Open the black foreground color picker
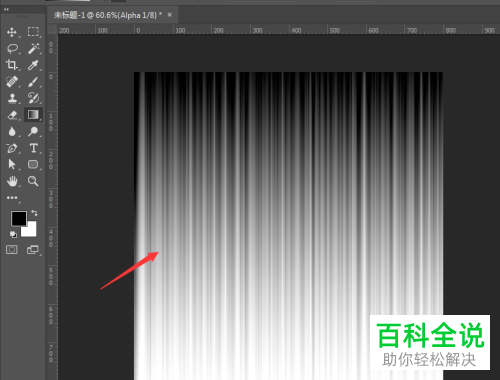500x380 pixels. click(x=19, y=218)
